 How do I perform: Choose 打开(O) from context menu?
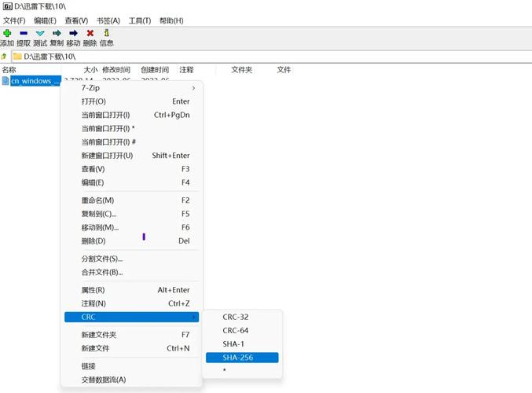(132, 101)
